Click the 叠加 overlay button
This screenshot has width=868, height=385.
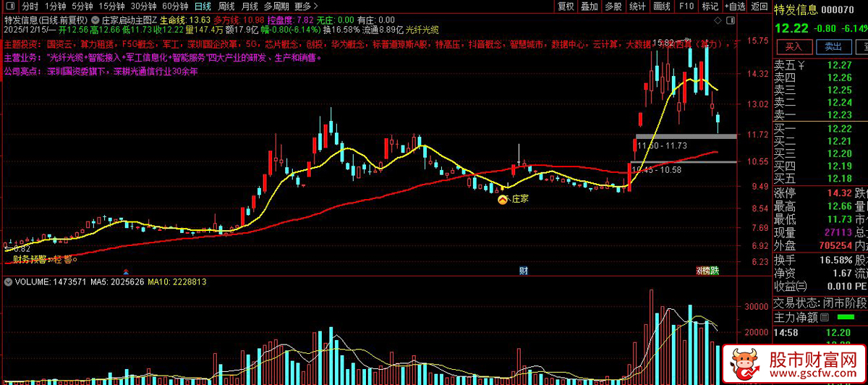pos(590,7)
